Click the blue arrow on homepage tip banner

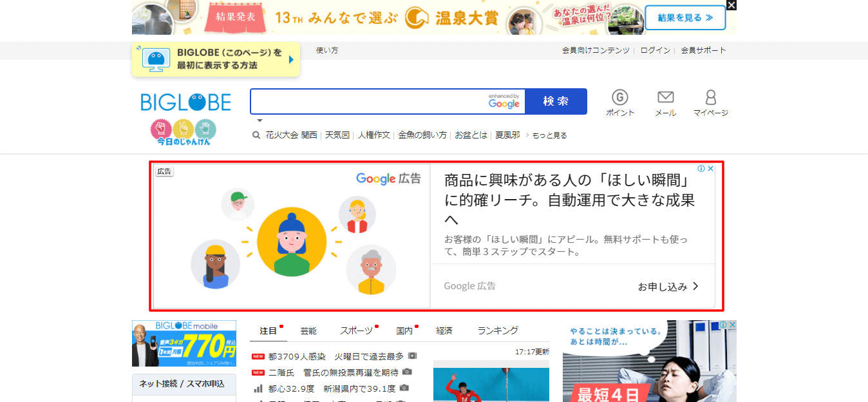coord(291,59)
